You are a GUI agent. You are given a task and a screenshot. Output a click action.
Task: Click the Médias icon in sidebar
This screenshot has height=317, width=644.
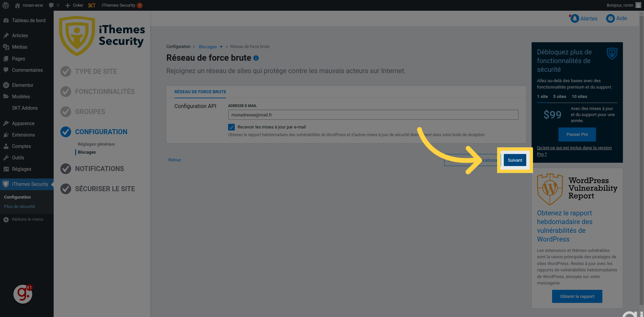tap(6, 47)
